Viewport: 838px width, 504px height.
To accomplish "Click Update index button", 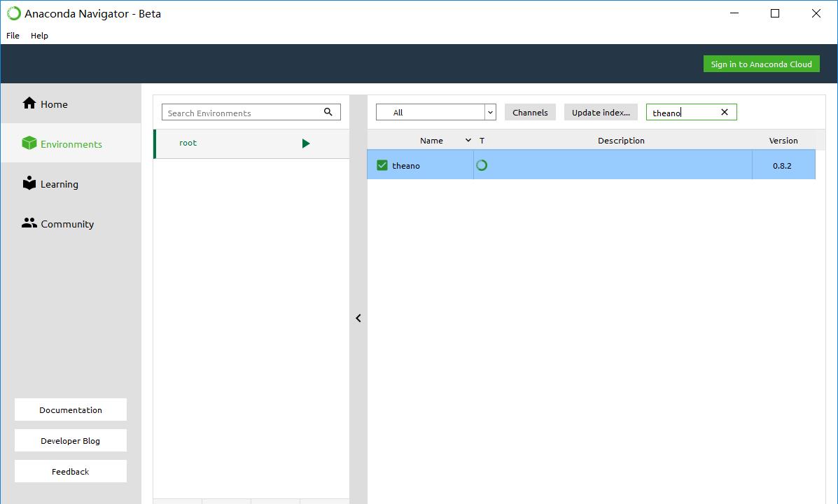I will tap(601, 112).
